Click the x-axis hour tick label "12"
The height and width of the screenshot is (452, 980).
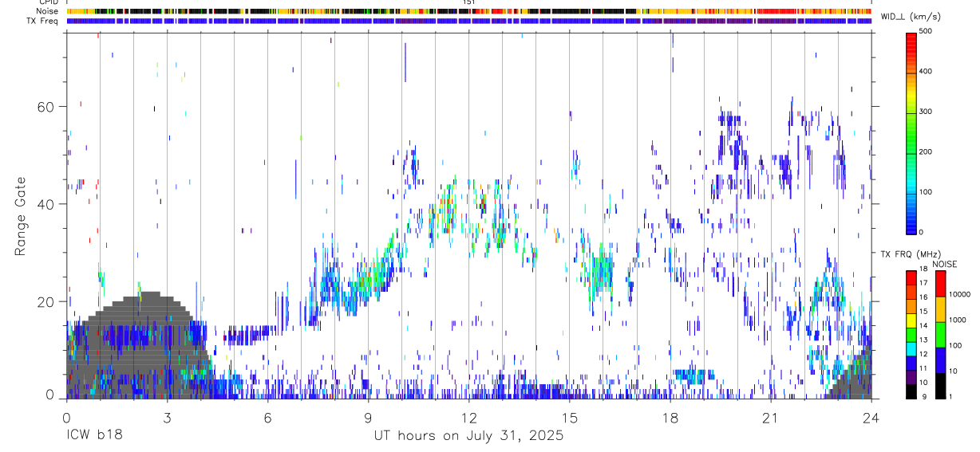(x=469, y=417)
